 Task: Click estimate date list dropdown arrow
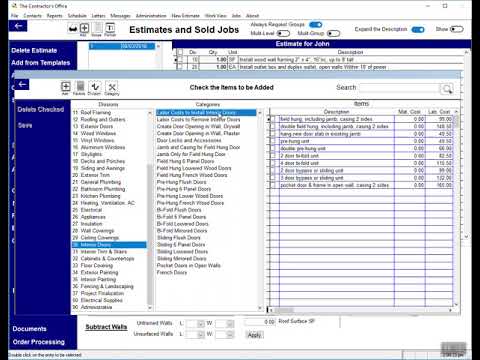(158, 46)
